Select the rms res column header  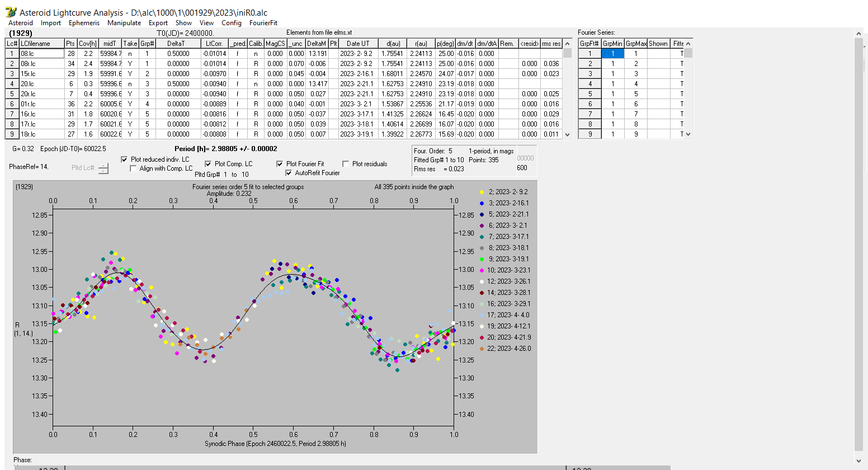(x=551, y=44)
